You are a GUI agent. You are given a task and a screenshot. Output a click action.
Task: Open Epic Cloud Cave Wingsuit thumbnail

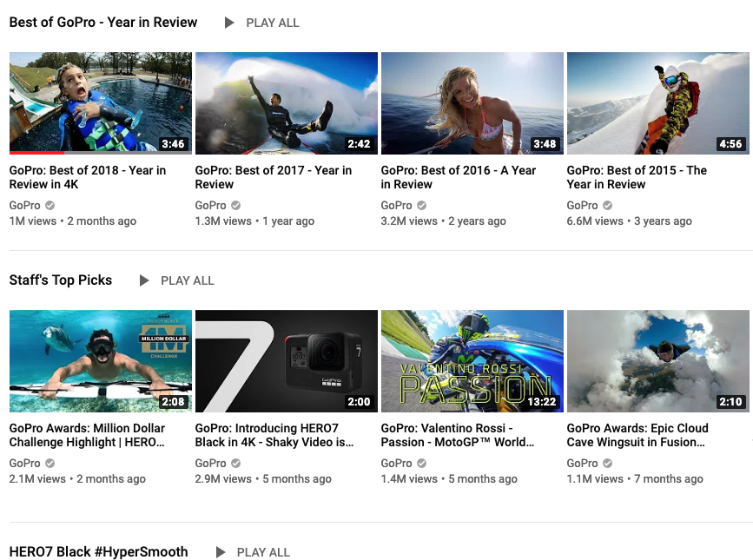point(658,361)
